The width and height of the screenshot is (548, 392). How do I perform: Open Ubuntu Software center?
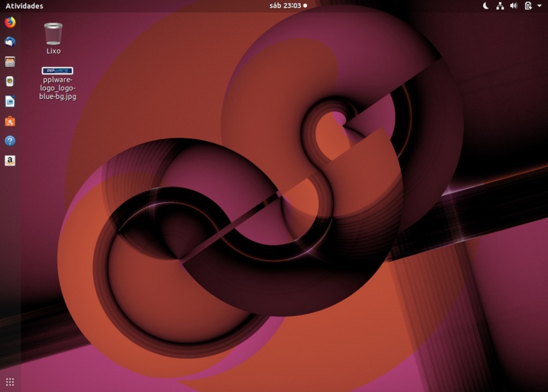coord(10,121)
